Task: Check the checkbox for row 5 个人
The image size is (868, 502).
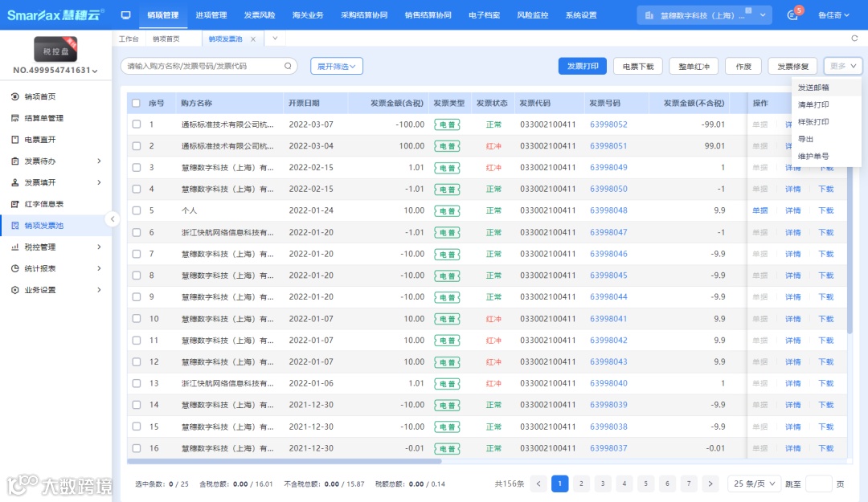Action: click(136, 210)
